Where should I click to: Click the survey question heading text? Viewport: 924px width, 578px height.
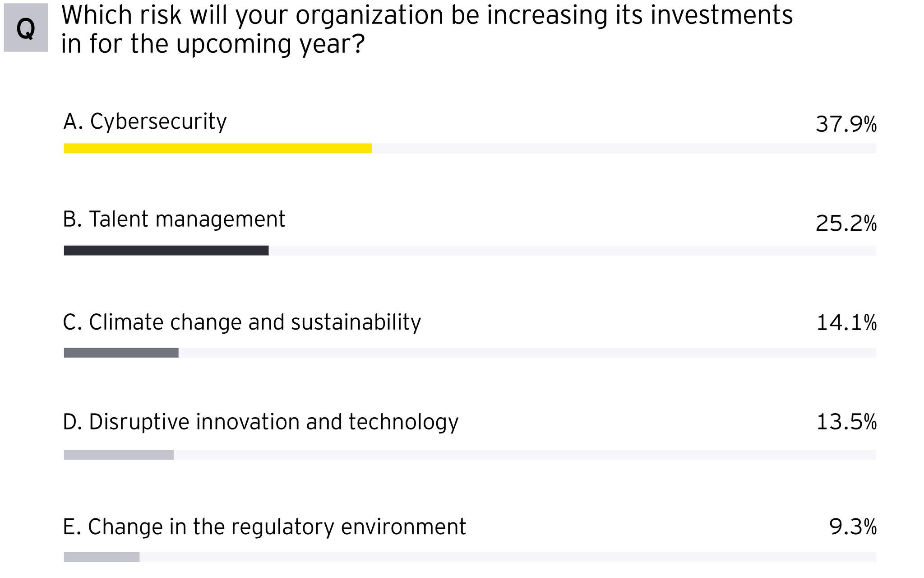tap(426, 29)
